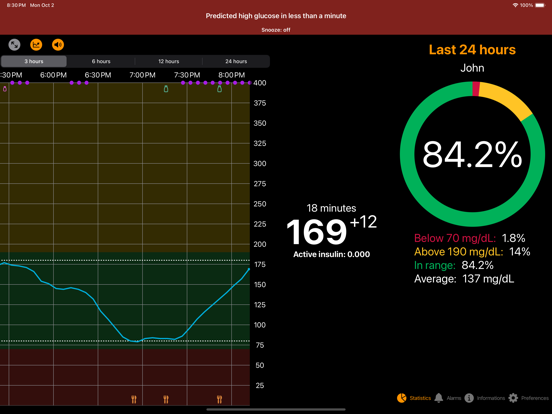The height and width of the screenshot is (414, 552).
Task: Tap the gray fullscreen expand arrows icon
Action: coord(14,45)
